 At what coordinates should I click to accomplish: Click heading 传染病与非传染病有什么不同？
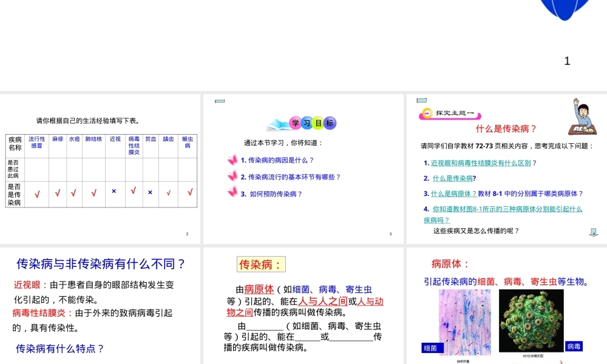(x=101, y=264)
